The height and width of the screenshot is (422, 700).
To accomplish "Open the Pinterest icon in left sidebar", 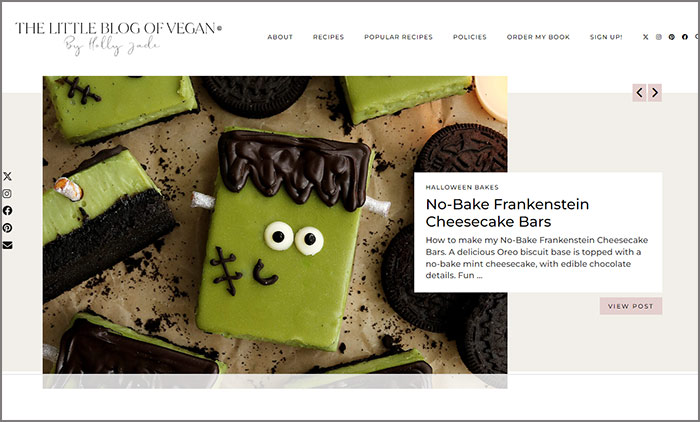I will [7, 228].
